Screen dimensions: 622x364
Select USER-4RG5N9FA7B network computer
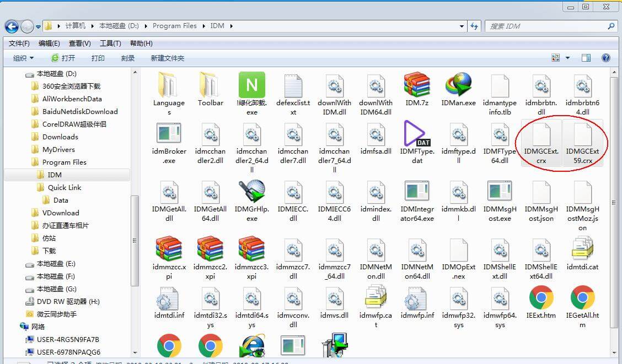point(68,339)
